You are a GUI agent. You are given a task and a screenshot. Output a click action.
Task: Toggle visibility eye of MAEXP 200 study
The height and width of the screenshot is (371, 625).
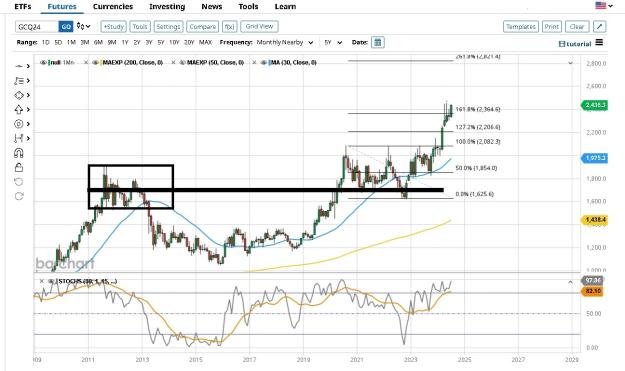(x=95, y=63)
